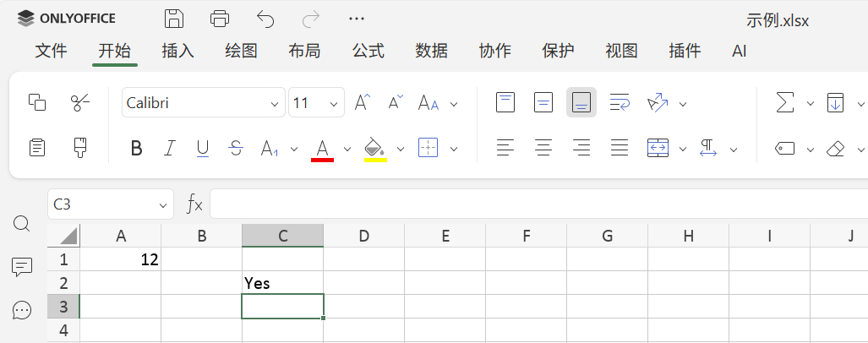Select the Copy Style paintbrush icon
Screen dimensions: 868x343
[x=80, y=148]
